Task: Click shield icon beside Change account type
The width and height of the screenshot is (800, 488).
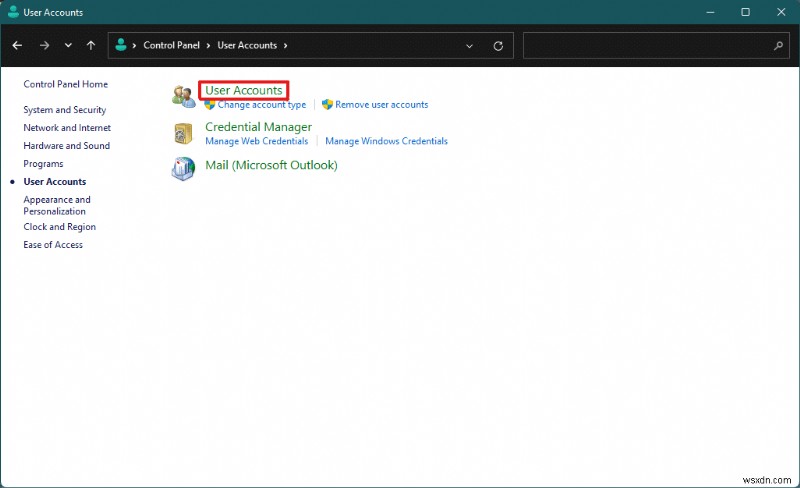Action: [210, 105]
